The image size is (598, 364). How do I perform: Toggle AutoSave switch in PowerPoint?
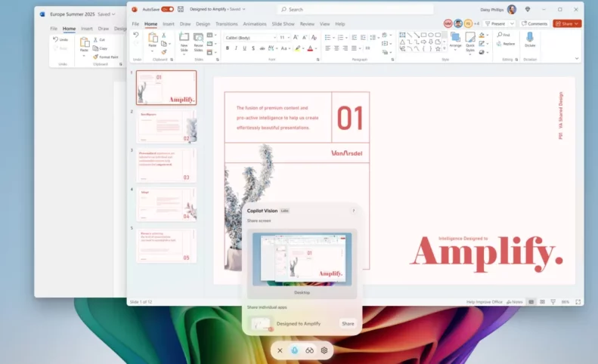coord(167,9)
